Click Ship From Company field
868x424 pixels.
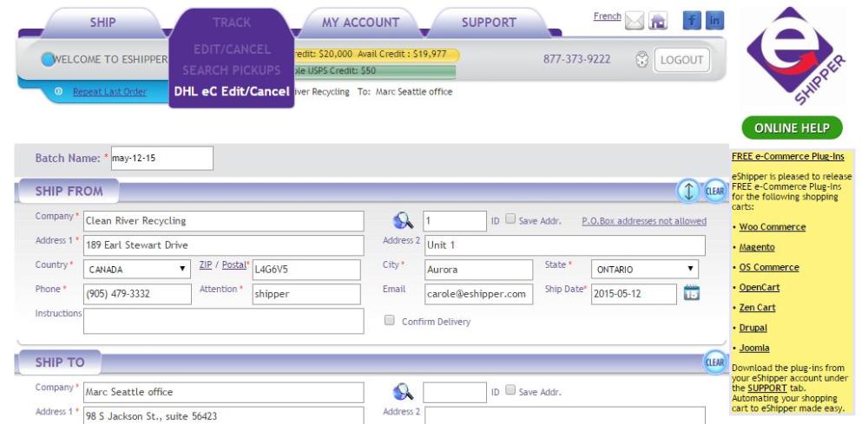(x=224, y=220)
